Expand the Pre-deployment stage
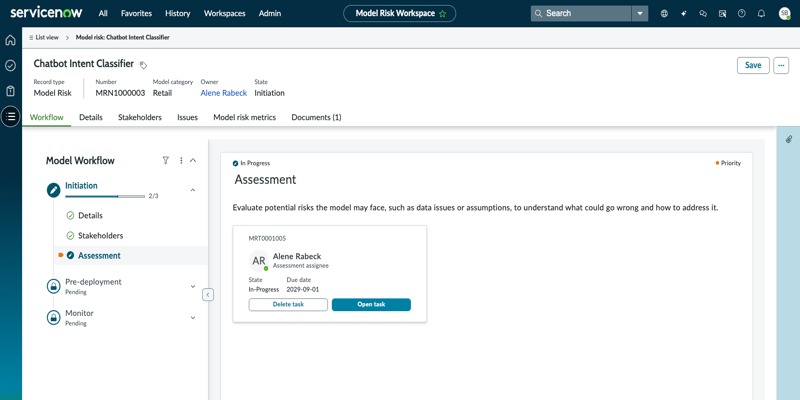Image resolution: width=800 pixels, height=400 pixels. click(193, 286)
